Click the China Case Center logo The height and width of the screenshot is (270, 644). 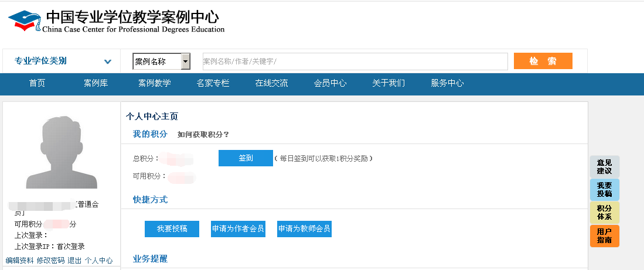point(116,21)
